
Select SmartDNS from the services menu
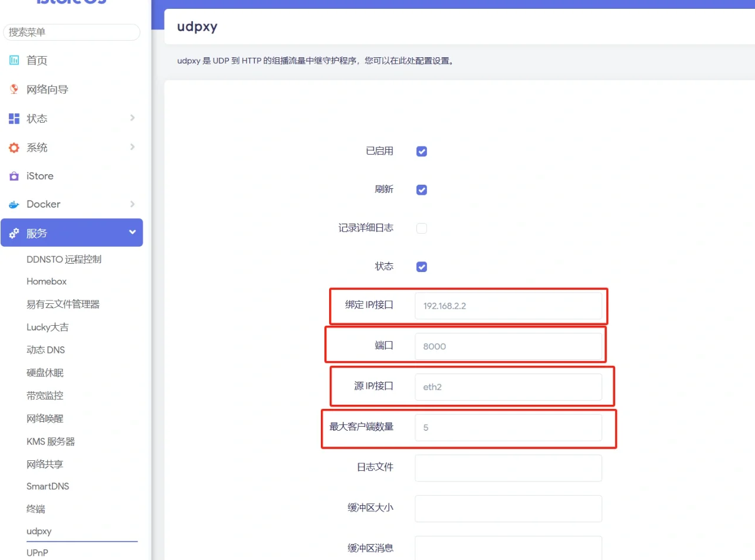point(47,486)
